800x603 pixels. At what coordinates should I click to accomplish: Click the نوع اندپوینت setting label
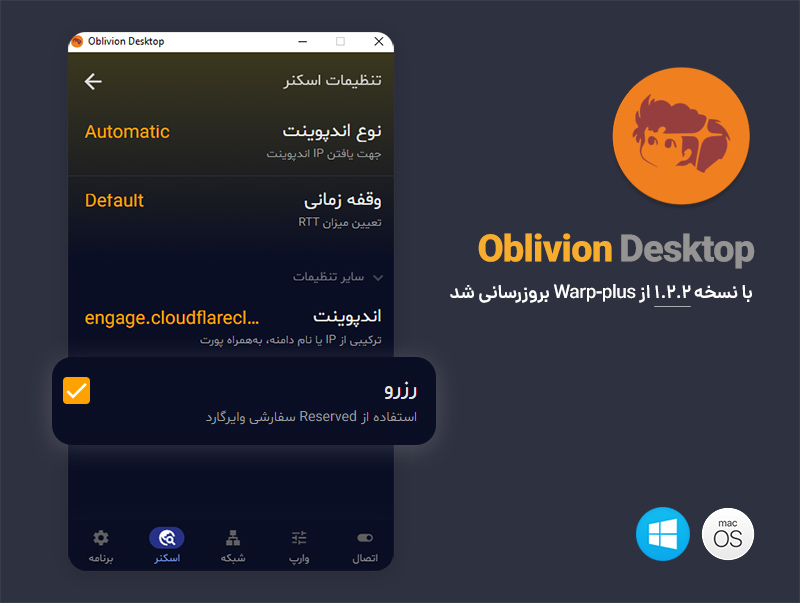pyautogui.click(x=332, y=131)
